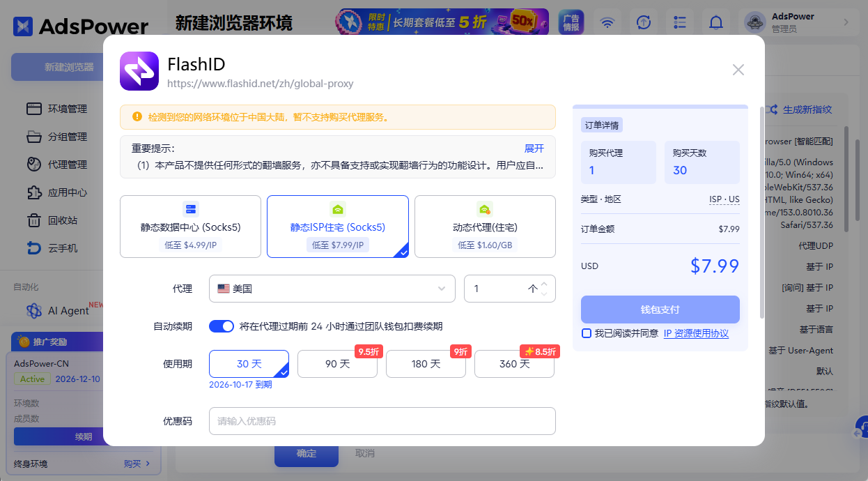The image size is (868, 481).
Task: Click the 钱包支付 payment button
Action: [x=660, y=310]
